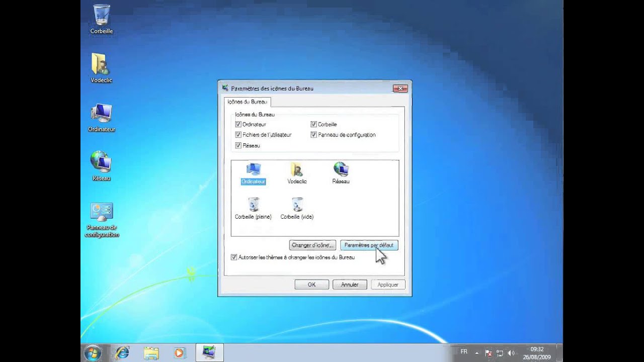Select the Corbeille desktop icon
The height and width of the screenshot is (362, 644).
tap(102, 19)
